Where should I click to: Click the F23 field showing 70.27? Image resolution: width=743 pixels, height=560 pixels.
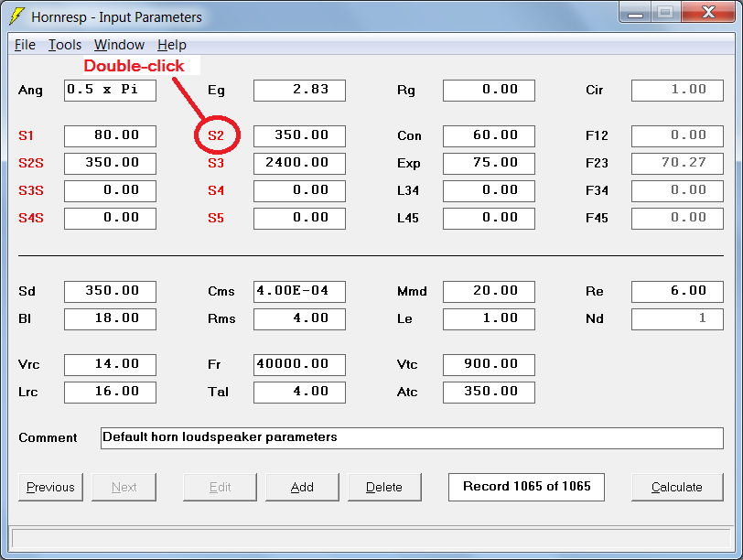point(678,164)
